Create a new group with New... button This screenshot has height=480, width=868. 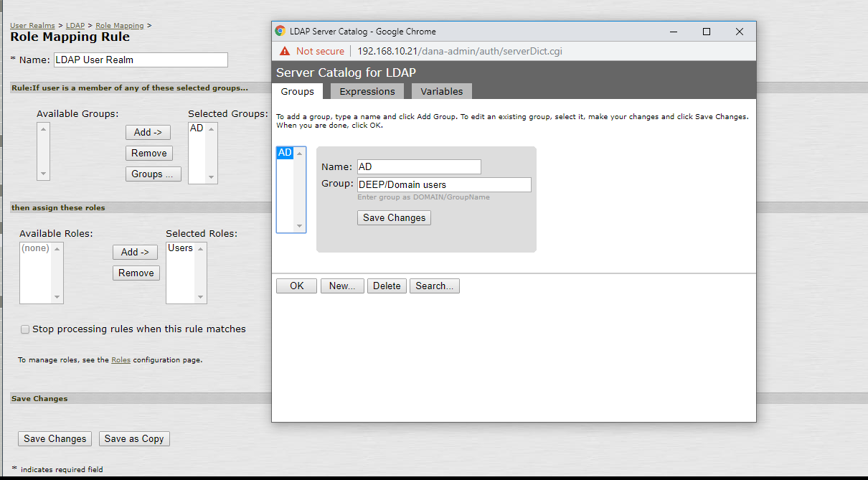click(x=342, y=286)
